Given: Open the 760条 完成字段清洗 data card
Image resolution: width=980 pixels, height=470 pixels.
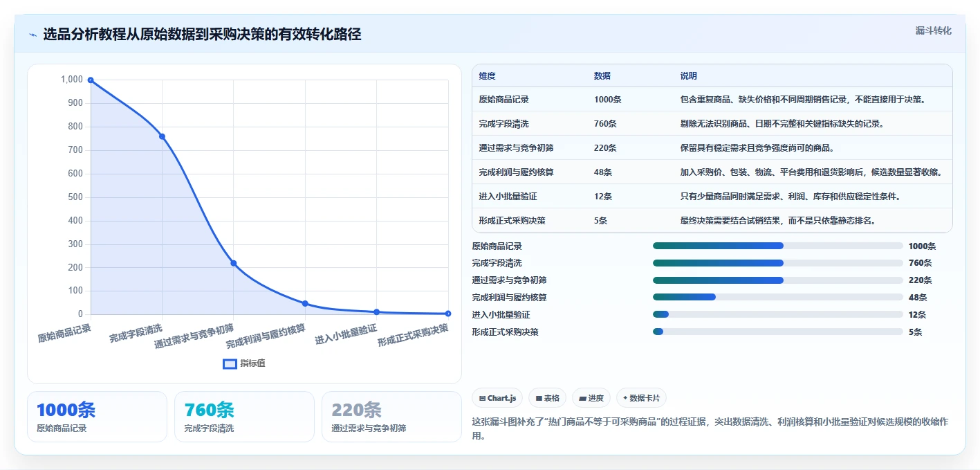Looking at the screenshot, I should 244,417.
